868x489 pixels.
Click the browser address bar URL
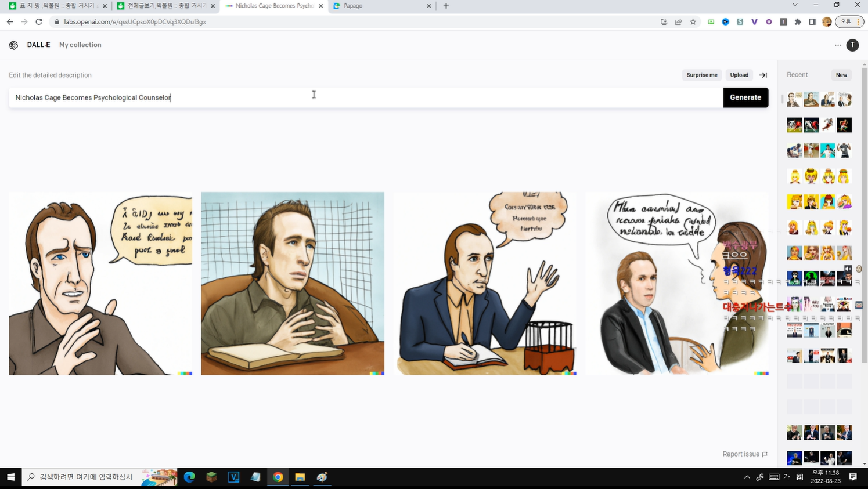pyautogui.click(x=135, y=22)
